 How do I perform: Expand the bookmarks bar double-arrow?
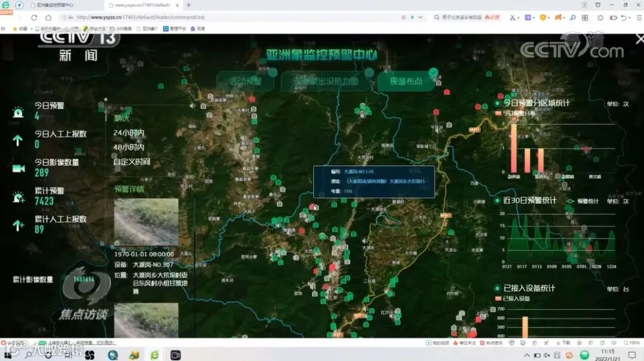pyautogui.click(x=4, y=29)
